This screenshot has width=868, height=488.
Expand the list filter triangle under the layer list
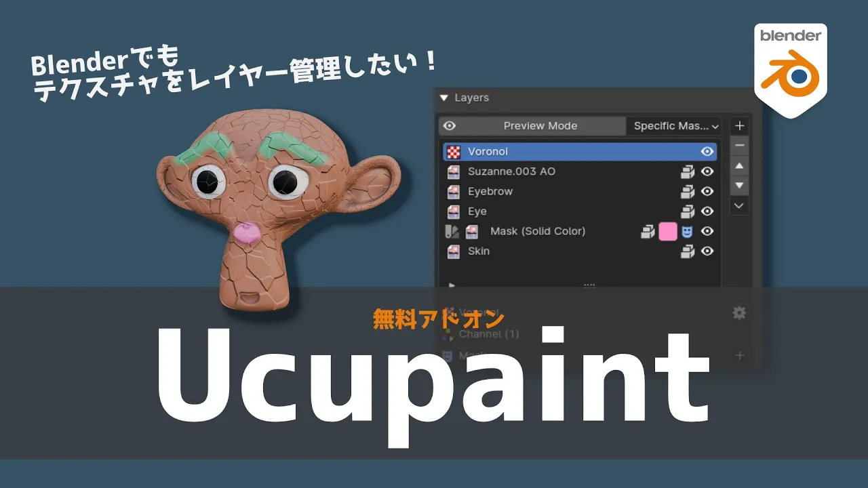point(452,285)
